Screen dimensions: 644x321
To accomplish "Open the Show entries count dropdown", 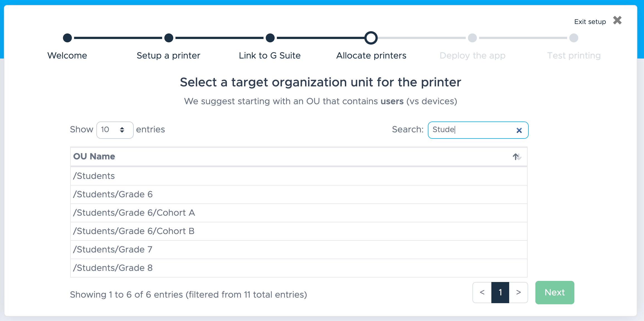I will pyautogui.click(x=115, y=130).
